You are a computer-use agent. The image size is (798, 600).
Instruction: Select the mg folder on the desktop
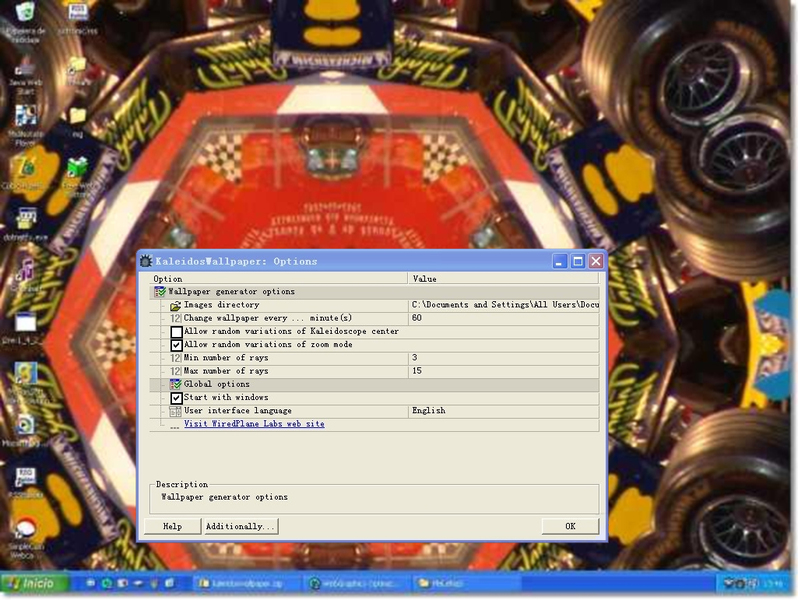click(77, 122)
